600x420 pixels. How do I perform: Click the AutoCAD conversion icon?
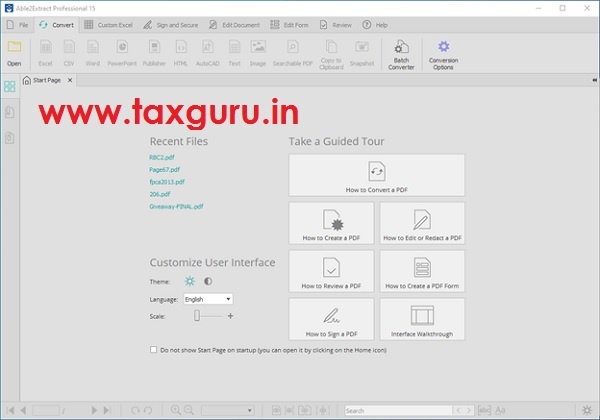pyautogui.click(x=208, y=54)
